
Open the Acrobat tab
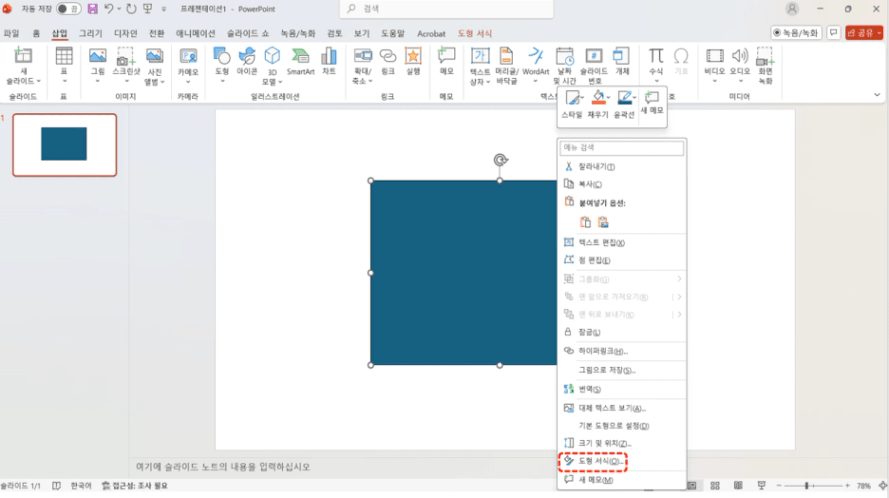[431, 33]
